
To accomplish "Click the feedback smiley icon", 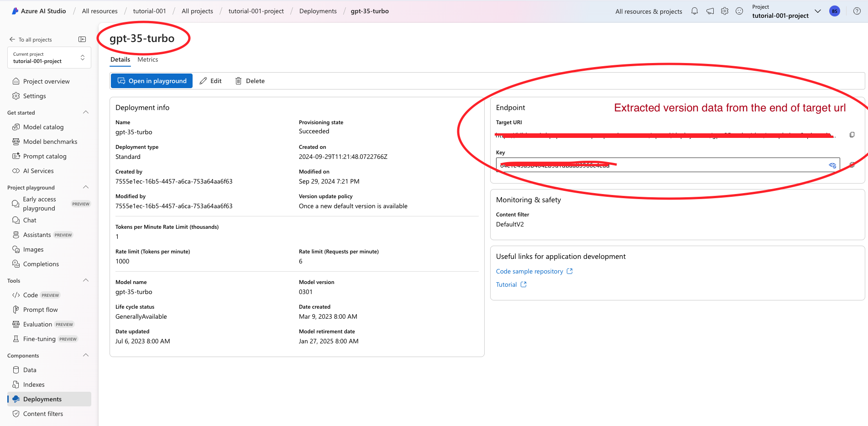I will [739, 11].
